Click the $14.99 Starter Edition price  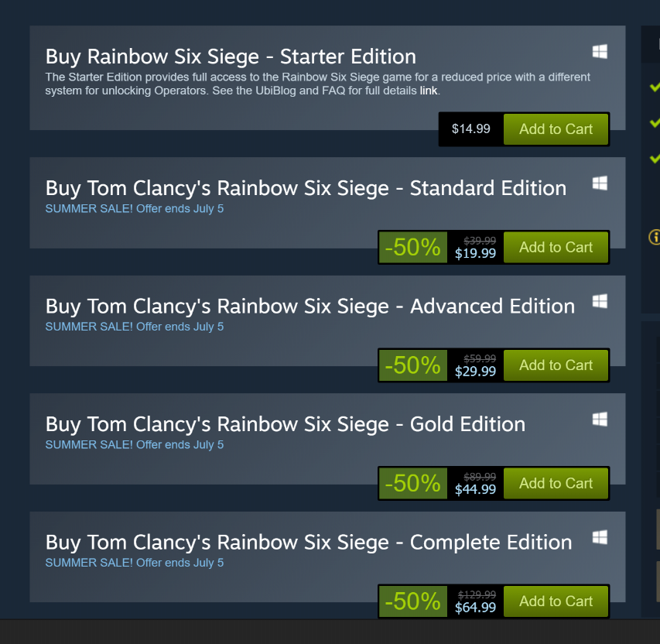point(470,129)
